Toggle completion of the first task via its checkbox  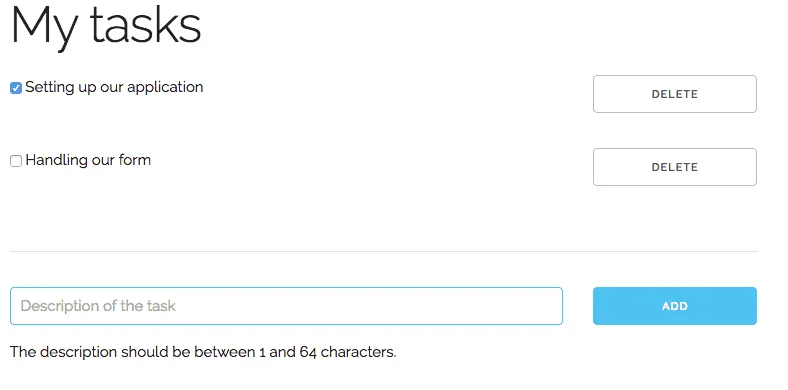(16, 88)
